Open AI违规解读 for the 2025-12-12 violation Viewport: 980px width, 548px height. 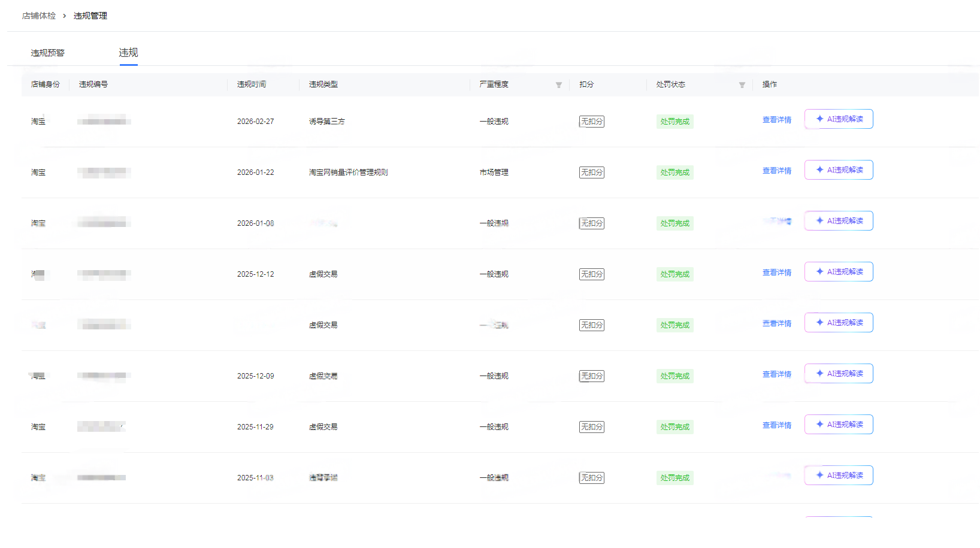pos(839,272)
